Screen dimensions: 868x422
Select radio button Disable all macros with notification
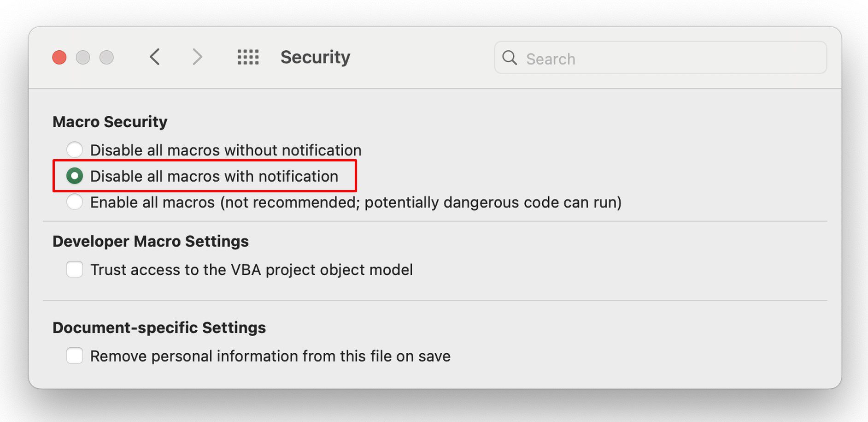[x=75, y=176]
